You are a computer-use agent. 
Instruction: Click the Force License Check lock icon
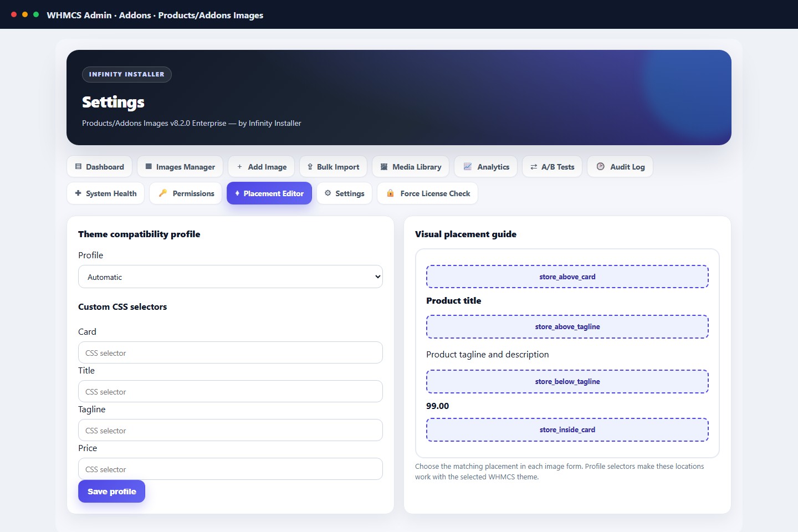390,193
